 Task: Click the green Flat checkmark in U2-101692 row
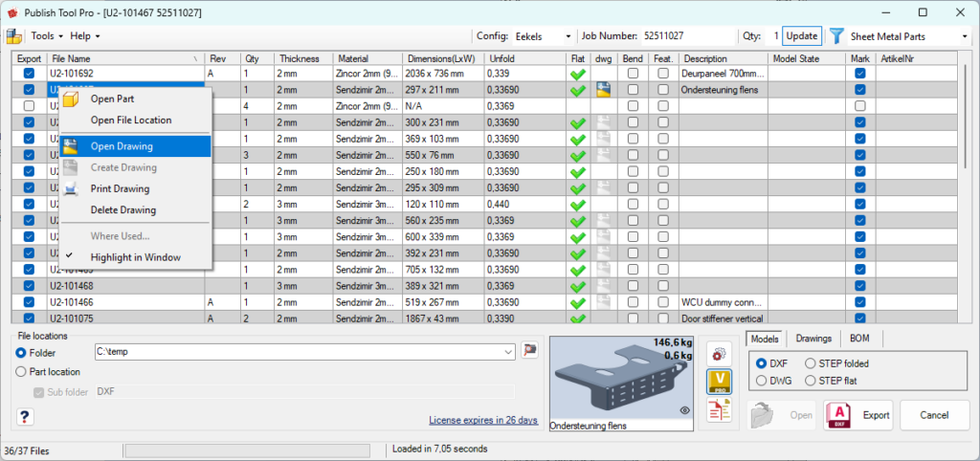click(579, 74)
